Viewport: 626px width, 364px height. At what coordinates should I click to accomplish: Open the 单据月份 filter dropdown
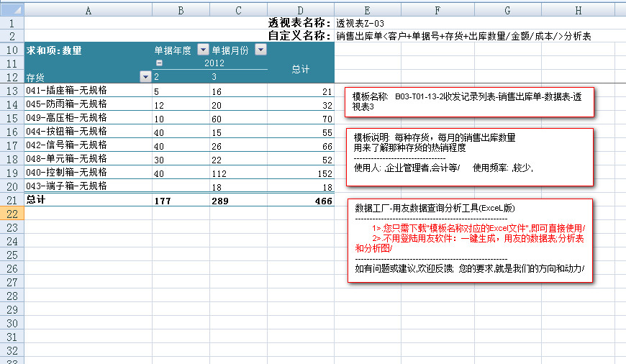pos(260,50)
